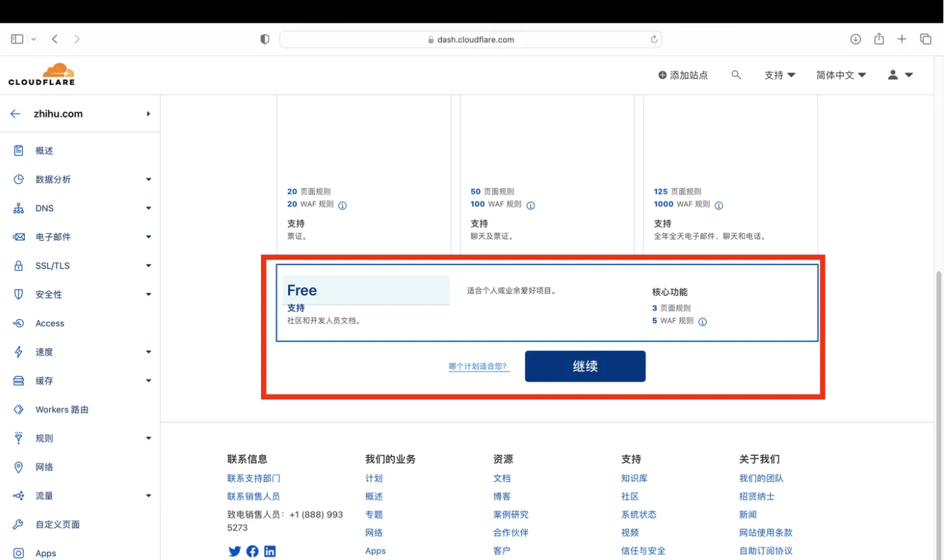944x560 pixels.
Task: Open the Facebook footer icon
Action: [252, 551]
